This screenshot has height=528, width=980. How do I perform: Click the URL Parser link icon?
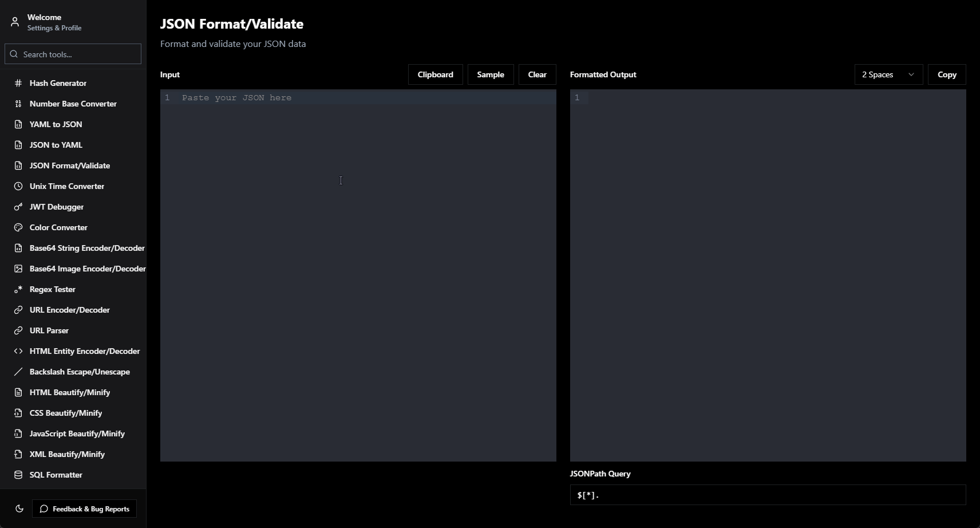point(18,330)
